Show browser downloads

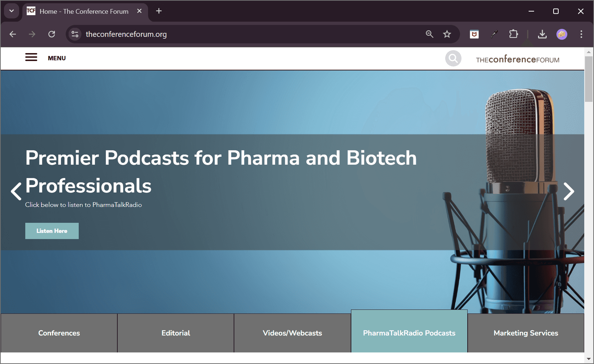tap(542, 34)
